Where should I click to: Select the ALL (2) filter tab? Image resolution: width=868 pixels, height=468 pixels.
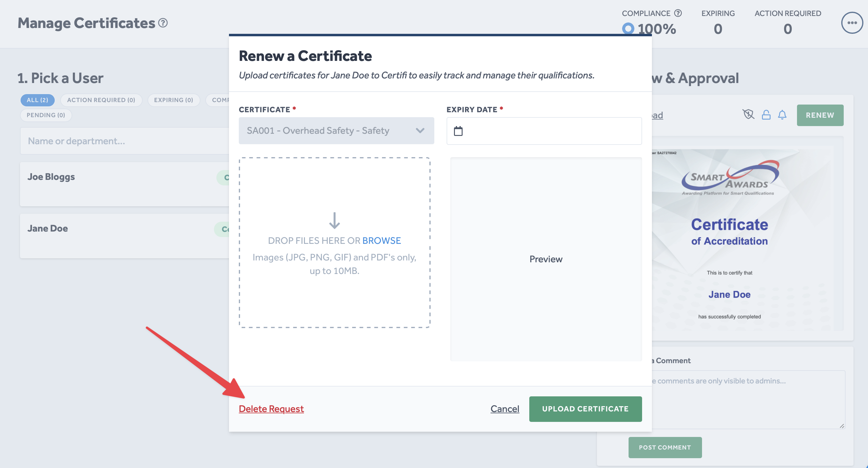click(37, 100)
